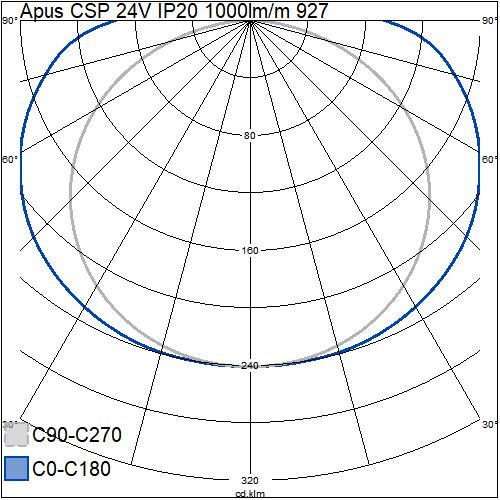
Task: Click the blue C0-C180 legend swatch
Action: [17, 469]
